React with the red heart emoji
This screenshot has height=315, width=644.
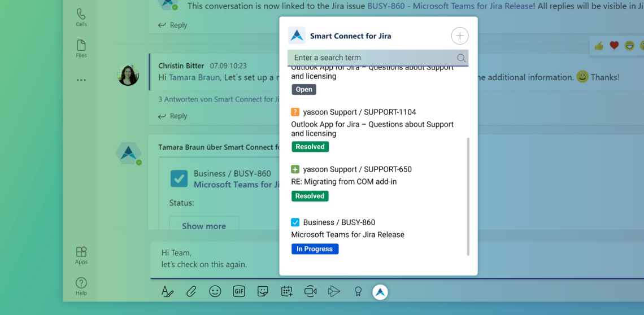pos(614,46)
